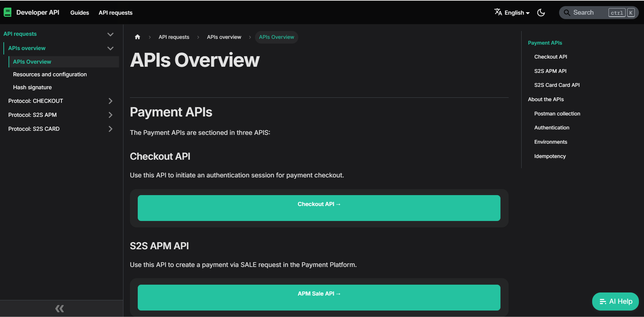Jump to Idempotency in contents
Viewport: 644px width, 317px height.
pos(550,156)
